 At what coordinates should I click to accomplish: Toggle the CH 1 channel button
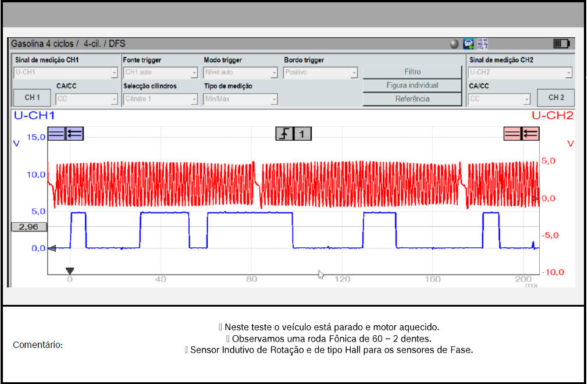click(33, 98)
